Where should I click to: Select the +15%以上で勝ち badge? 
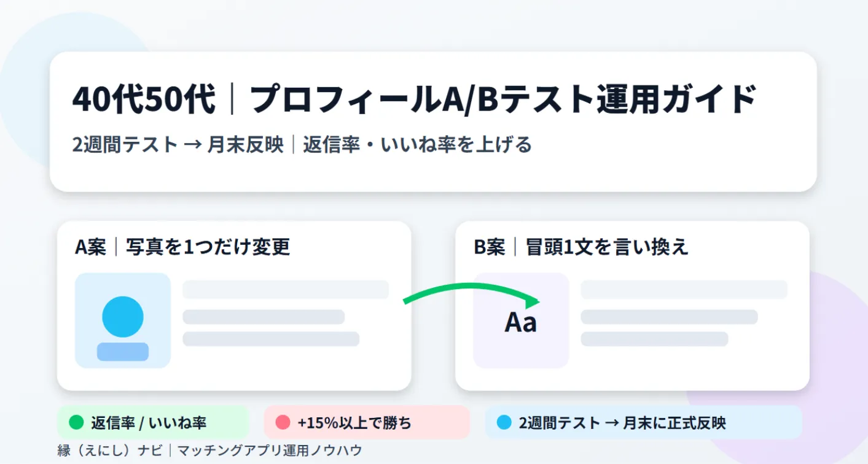click(366, 422)
